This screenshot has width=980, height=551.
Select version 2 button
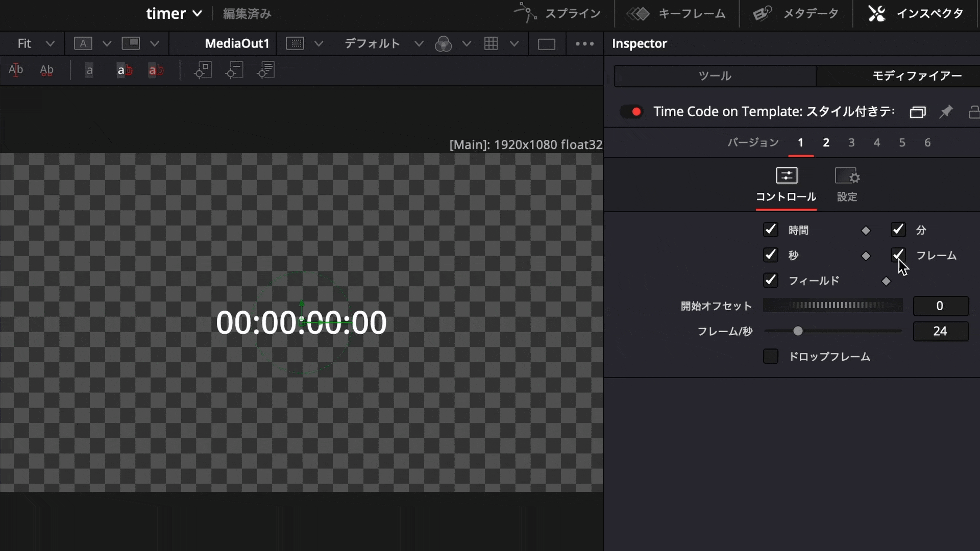tap(826, 143)
